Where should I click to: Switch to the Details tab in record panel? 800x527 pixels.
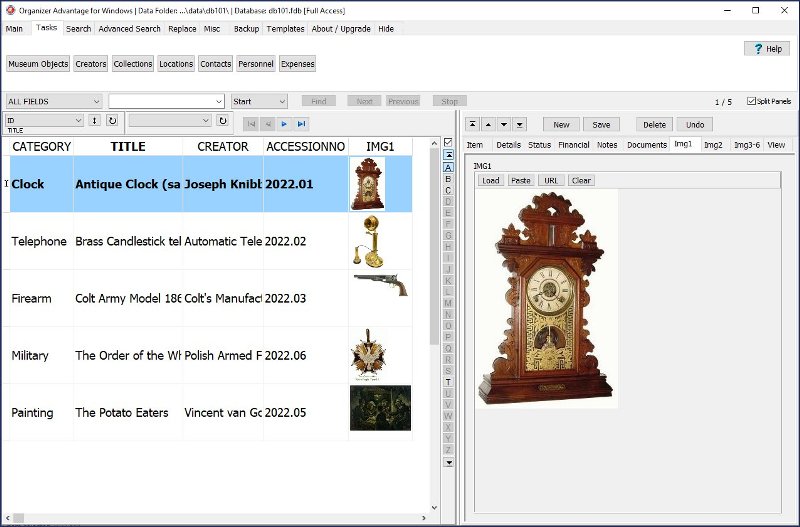click(x=509, y=145)
